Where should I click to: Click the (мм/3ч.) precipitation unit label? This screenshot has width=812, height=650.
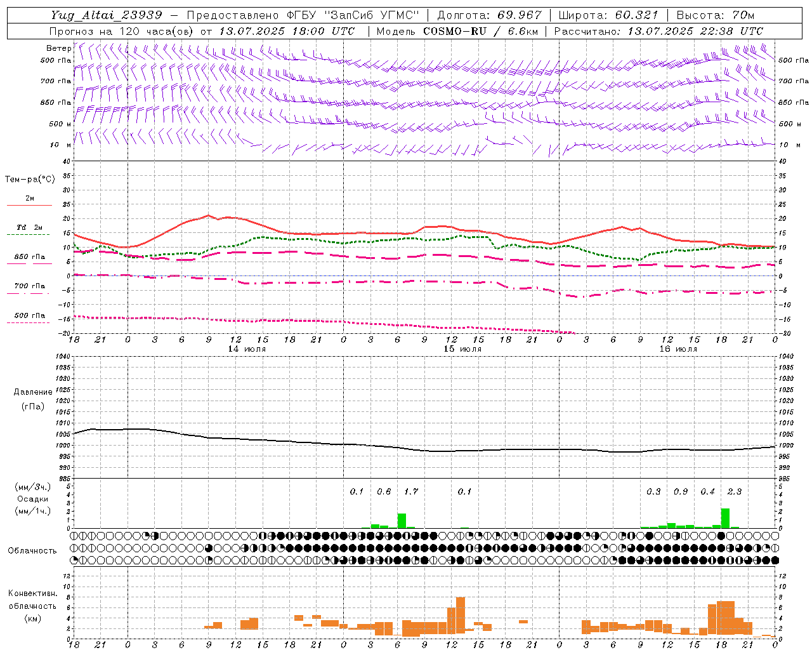click(x=33, y=487)
